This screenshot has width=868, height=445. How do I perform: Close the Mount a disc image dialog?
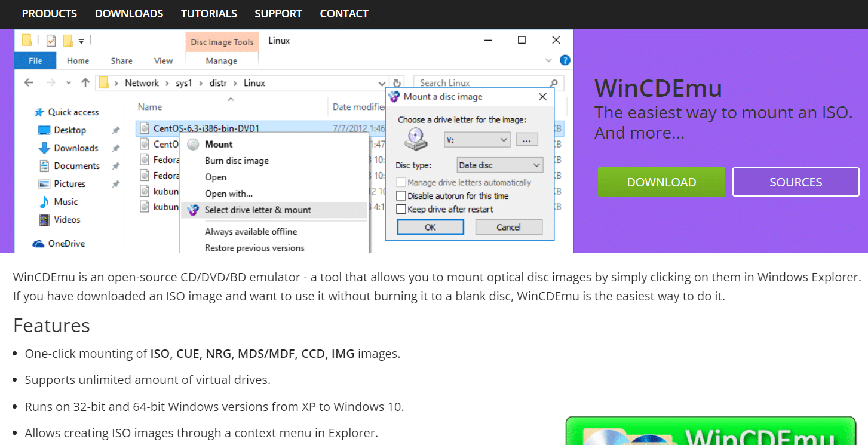click(x=542, y=97)
